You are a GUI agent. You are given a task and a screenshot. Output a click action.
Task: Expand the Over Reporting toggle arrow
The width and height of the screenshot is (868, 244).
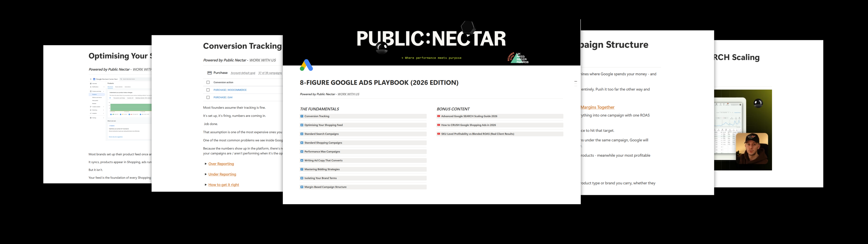click(205, 164)
